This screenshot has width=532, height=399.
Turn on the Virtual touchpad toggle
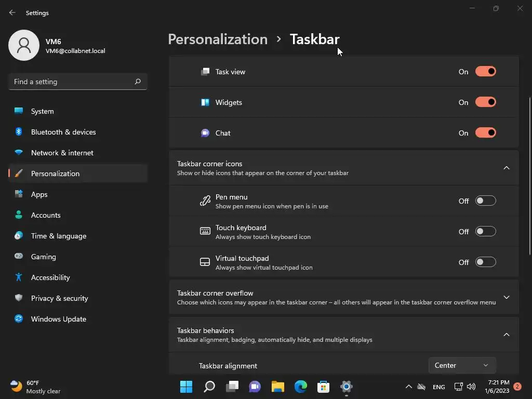click(486, 262)
